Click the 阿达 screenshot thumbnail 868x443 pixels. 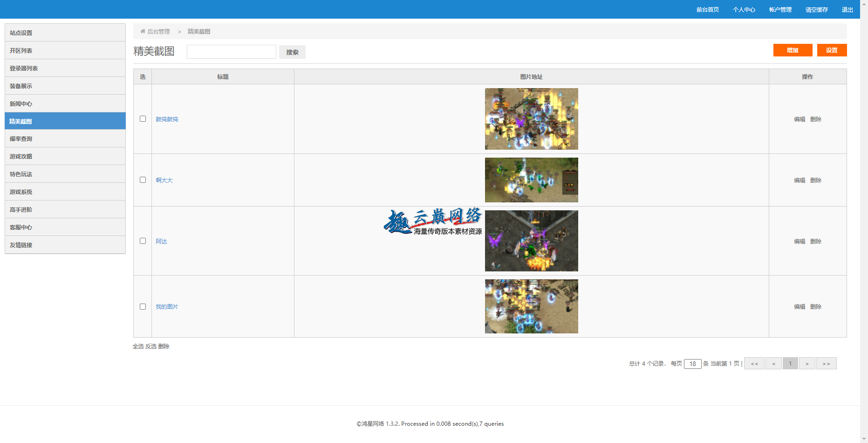[531, 241]
